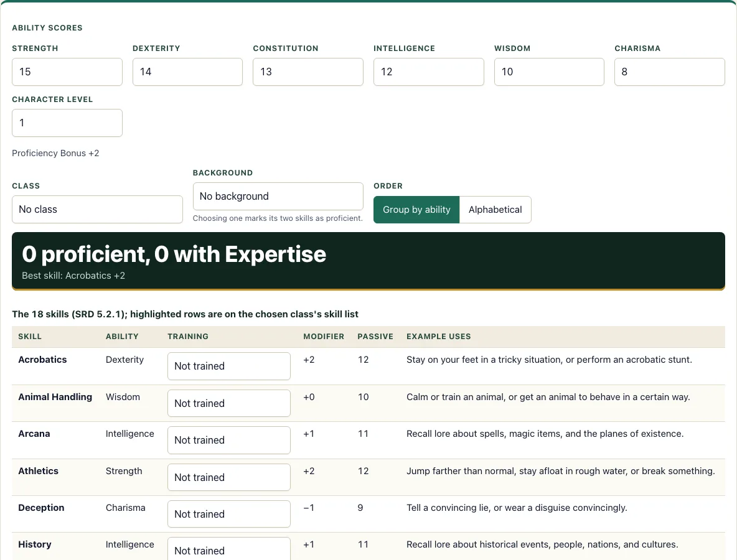Image resolution: width=737 pixels, height=560 pixels.
Task: Click the Arcana example uses description
Action: point(545,434)
